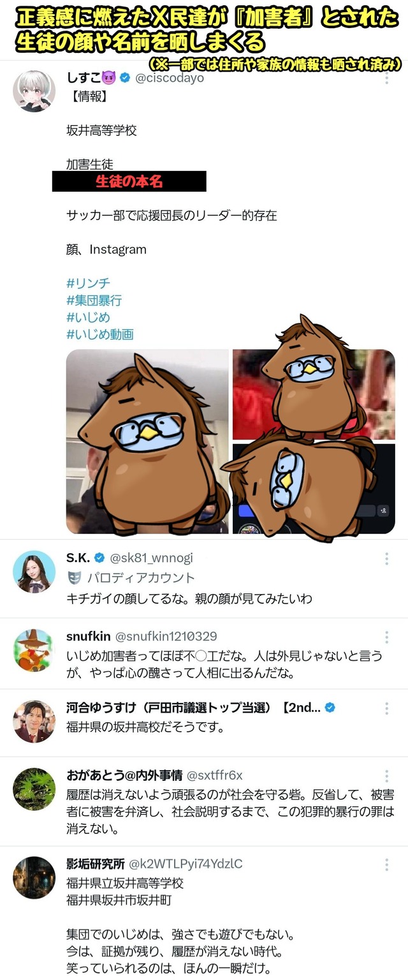Screen dimensions: 408x980
Task: Open the #いじめ hashtag link
Action: (x=88, y=317)
